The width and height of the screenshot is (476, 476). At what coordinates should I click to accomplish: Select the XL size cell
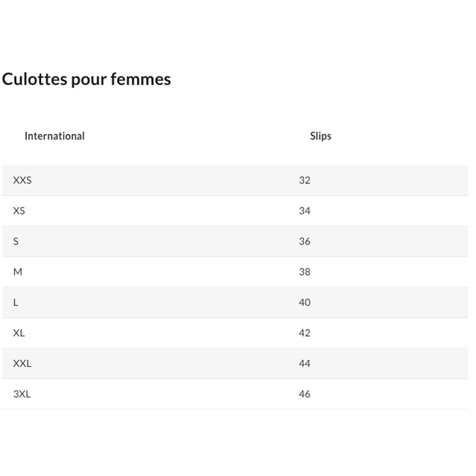[x=19, y=333]
